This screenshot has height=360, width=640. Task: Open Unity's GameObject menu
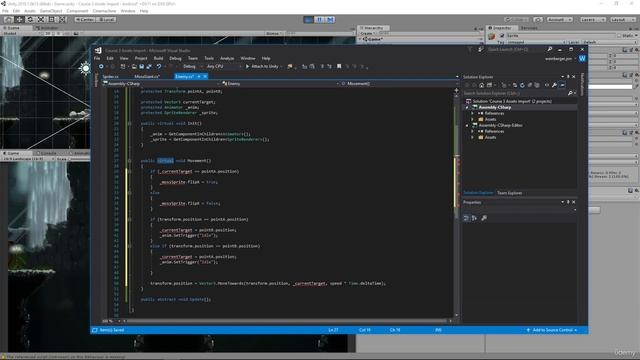pos(51,11)
